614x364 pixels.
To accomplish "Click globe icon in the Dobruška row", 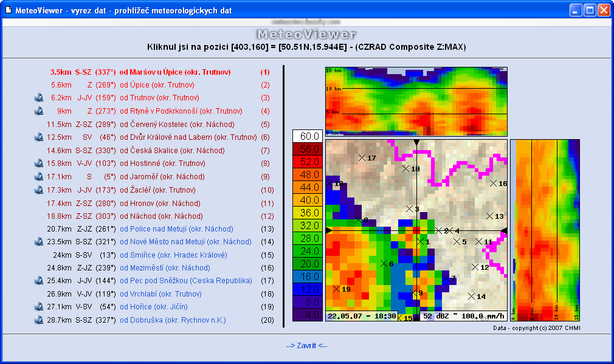I will pos(38,320).
